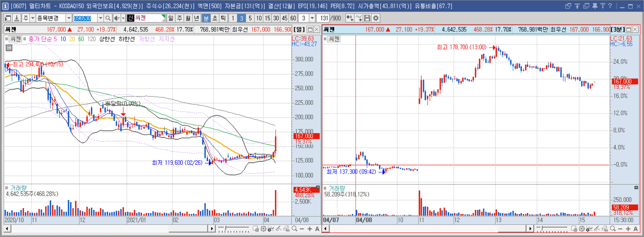Open help with the question mark icon
This screenshot has width=644, height=237.
click(610, 6)
